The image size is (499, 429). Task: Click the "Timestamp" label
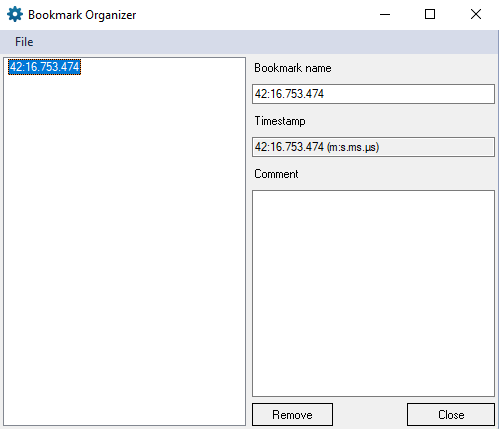[280, 121]
